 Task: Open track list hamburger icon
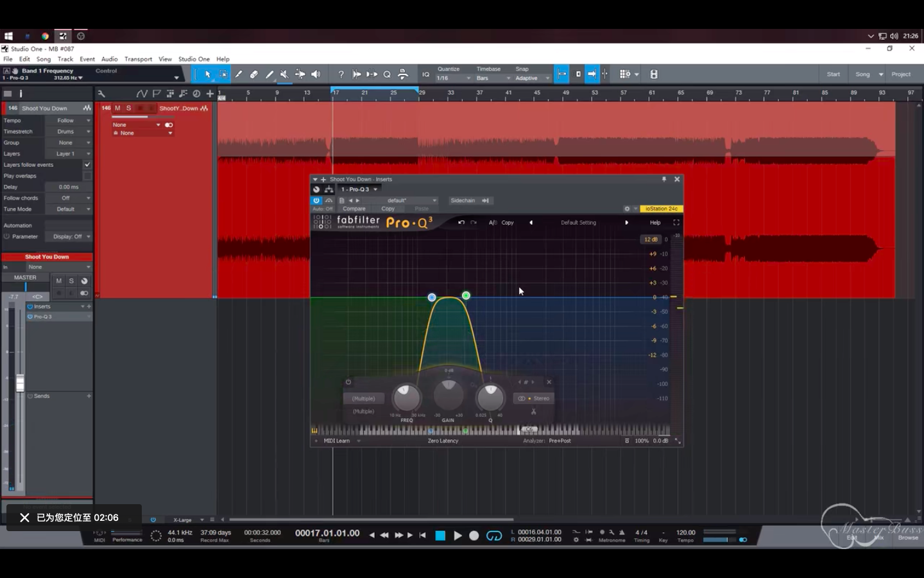pyautogui.click(x=8, y=94)
